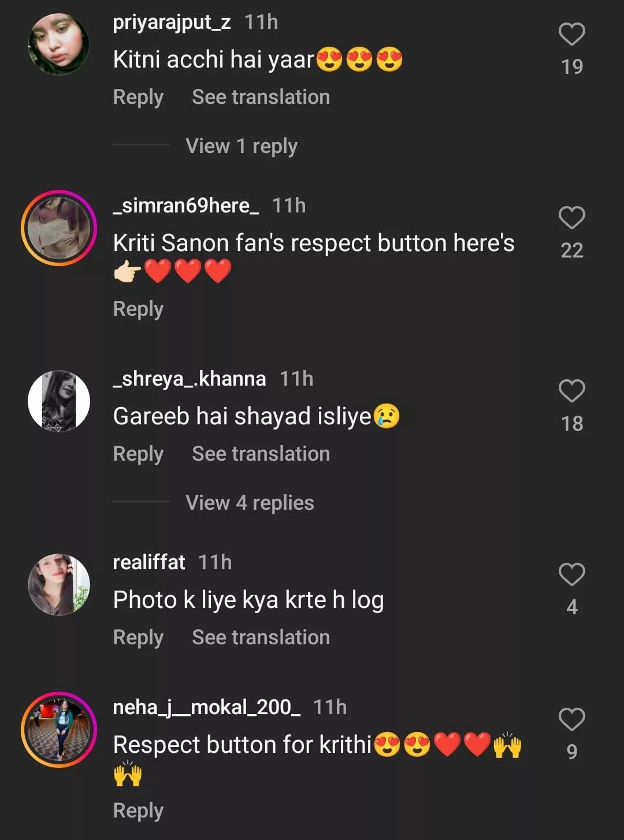Reply to _simran69here_'s comment
Viewport: 624px width, 840px height.
click(x=138, y=309)
